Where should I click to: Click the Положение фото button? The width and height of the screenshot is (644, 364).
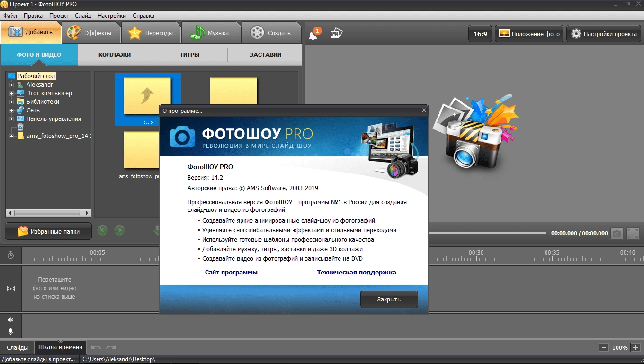529,34
